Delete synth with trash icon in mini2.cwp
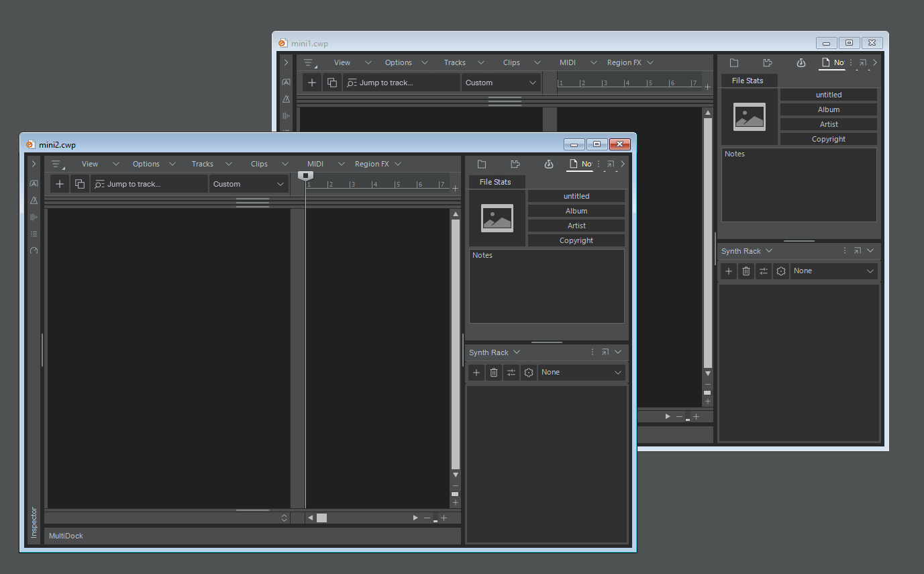This screenshot has width=924, height=574. pos(494,373)
